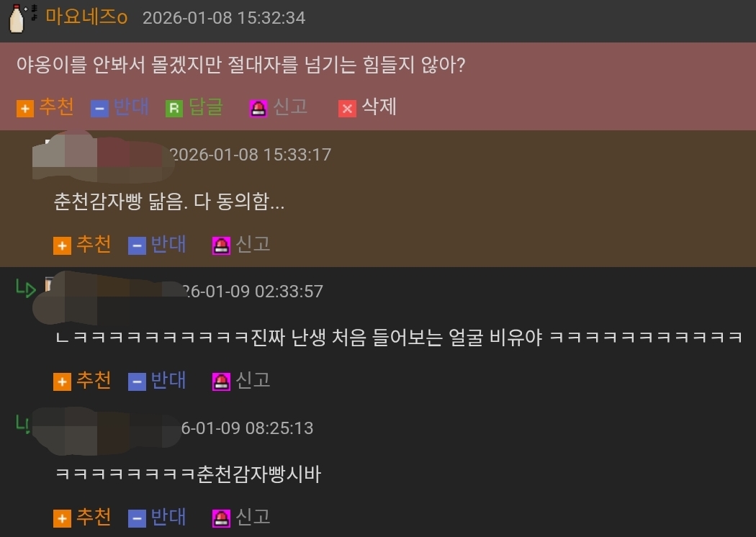Click the green R reply icon
The height and width of the screenshot is (537, 756).
point(174,109)
